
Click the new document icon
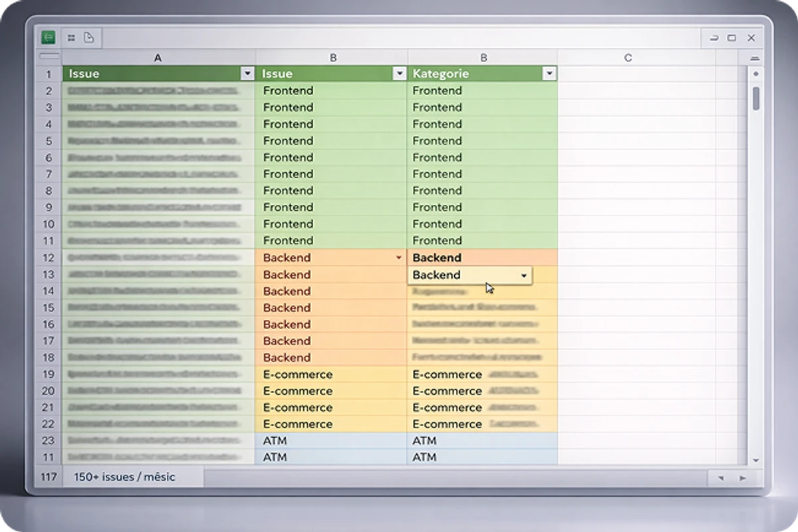point(88,38)
